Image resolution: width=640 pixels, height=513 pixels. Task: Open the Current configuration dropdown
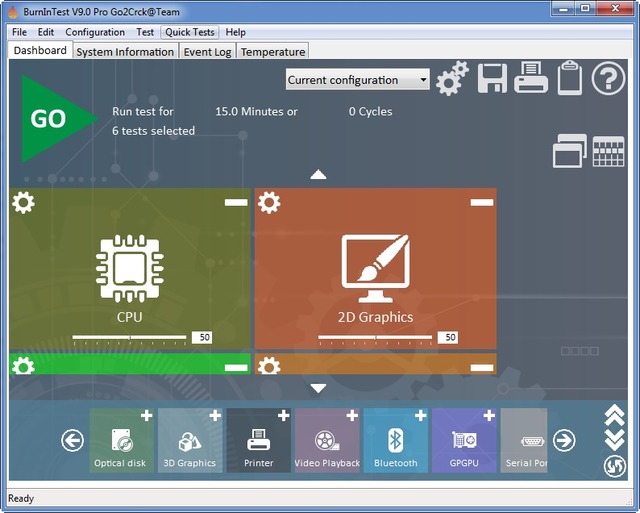pos(357,80)
